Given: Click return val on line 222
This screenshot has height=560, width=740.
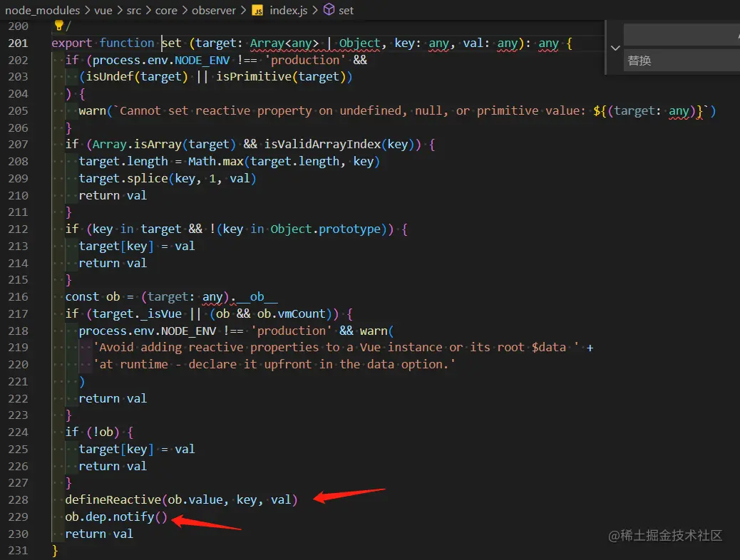Looking at the screenshot, I should (113, 399).
